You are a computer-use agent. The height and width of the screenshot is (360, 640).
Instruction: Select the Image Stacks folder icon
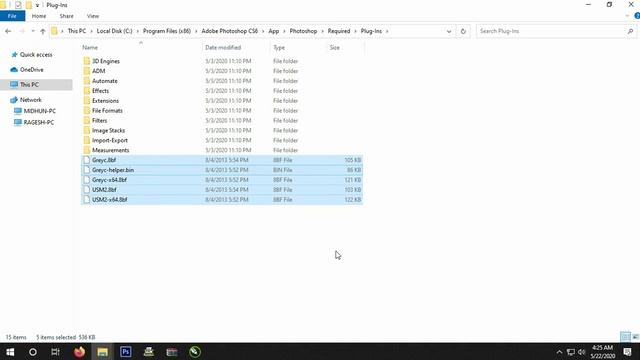(87, 130)
